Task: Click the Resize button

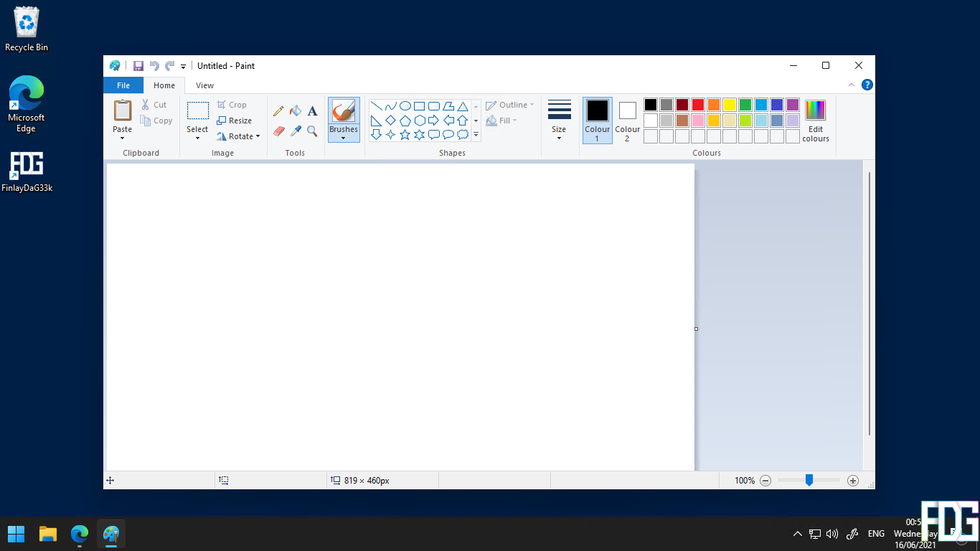Action: pyautogui.click(x=235, y=121)
